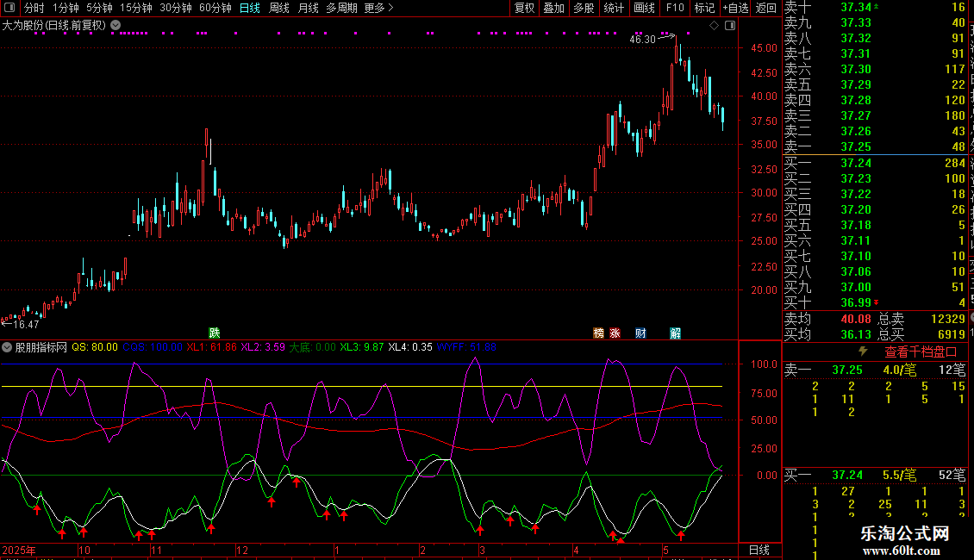Click the 5.5/笔 value in 买一 queue
The width and height of the screenshot is (974, 560).
(x=900, y=476)
